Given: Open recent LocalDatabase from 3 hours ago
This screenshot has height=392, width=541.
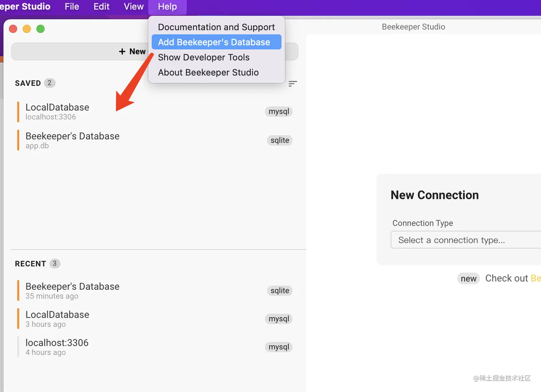Looking at the screenshot, I should 155,319.
